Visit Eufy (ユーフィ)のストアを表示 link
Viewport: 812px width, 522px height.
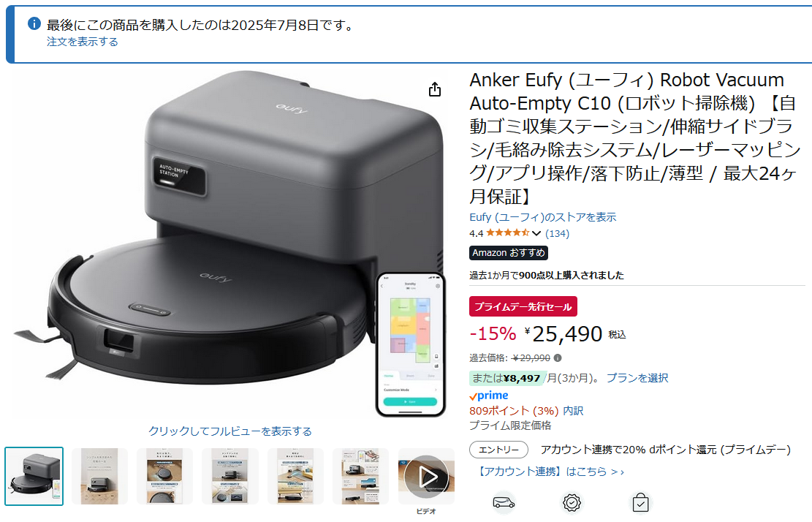543,217
